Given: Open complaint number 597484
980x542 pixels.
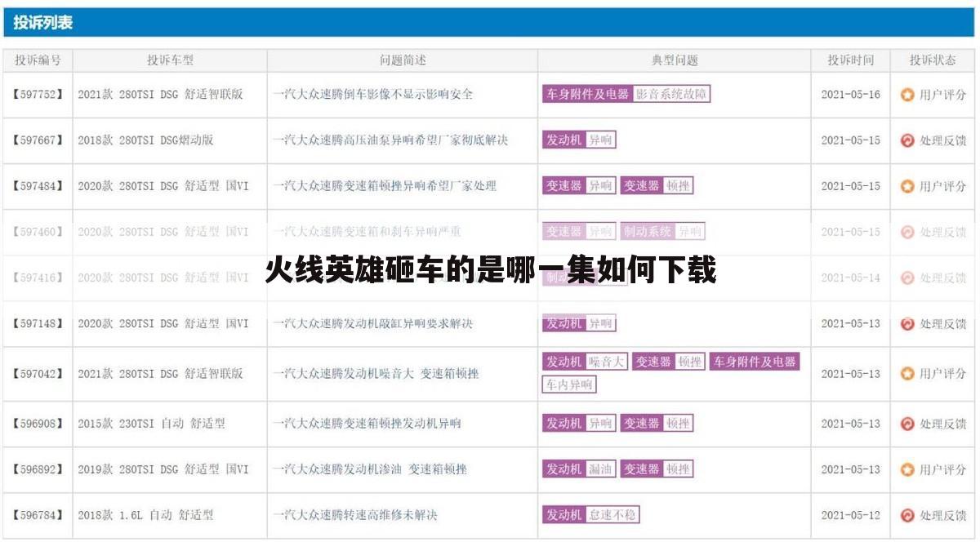Looking at the screenshot, I should point(38,186).
